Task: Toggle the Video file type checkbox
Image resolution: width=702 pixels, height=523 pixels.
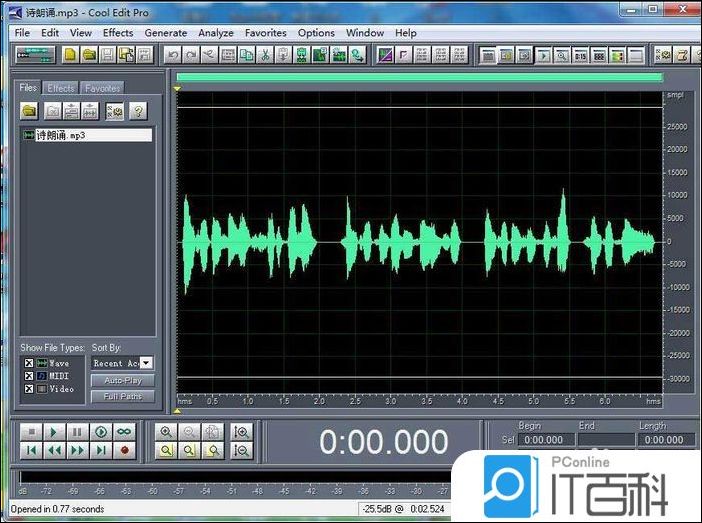Action: point(29,389)
